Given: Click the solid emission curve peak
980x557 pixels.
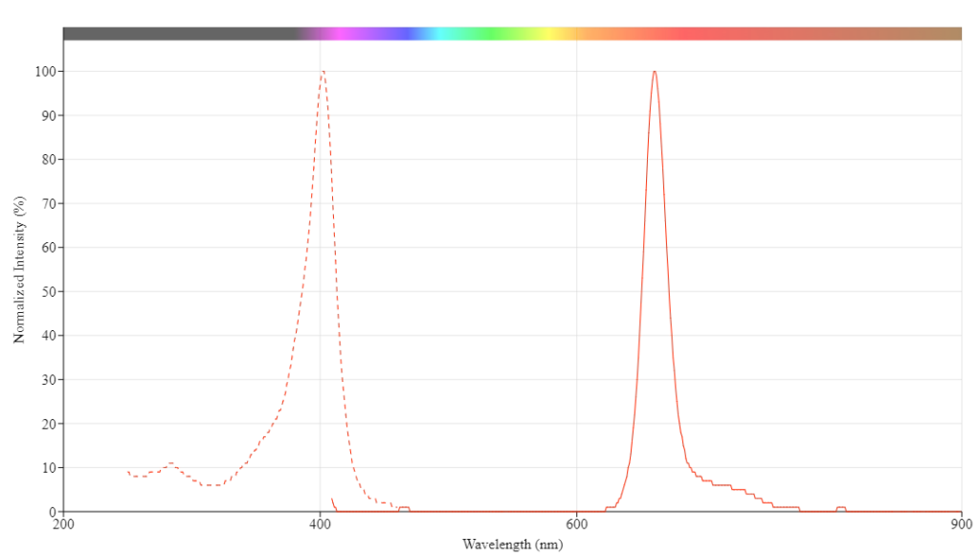Looking at the screenshot, I should click(655, 72).
